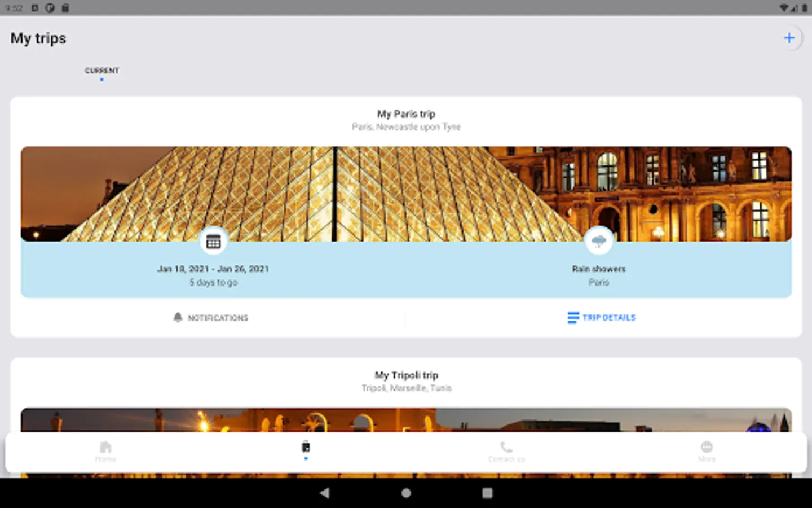Image resolution: width=812 pixels, height=508 pixels.
Task: Tap the battery status bar icon
Action: (x=804, y=8)
